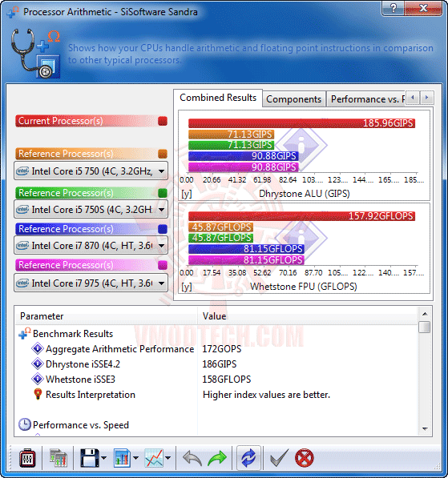Click the bar chart view icon

pyautogui.click(x=122, y=458)
